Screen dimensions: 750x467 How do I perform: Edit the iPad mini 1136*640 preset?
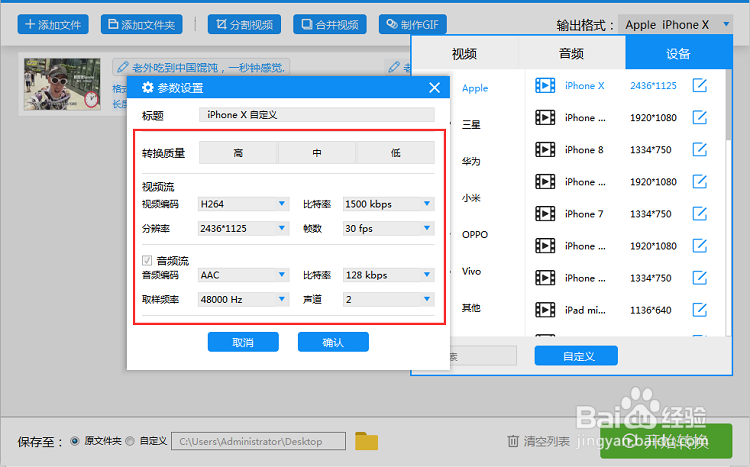[699, 310]
